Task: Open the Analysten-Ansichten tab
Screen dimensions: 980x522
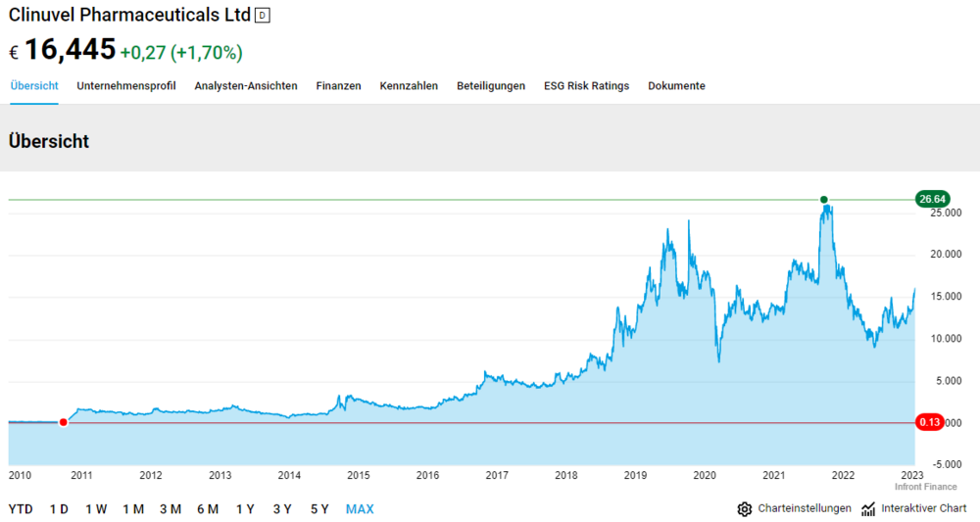Action: pyautogui.click(x=246, y=86)
